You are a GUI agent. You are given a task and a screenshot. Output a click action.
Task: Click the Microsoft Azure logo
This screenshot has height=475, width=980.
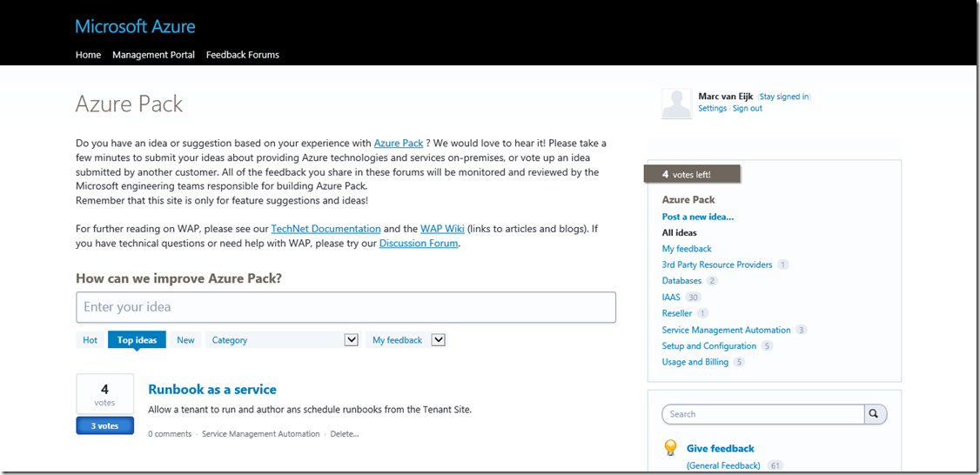click(135, 26)
